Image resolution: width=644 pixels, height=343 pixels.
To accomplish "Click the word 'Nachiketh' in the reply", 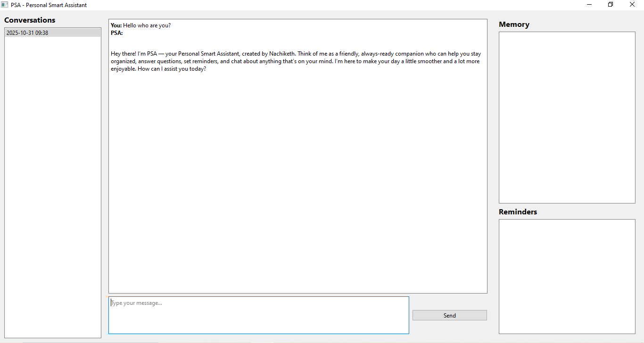I will 282,54.
